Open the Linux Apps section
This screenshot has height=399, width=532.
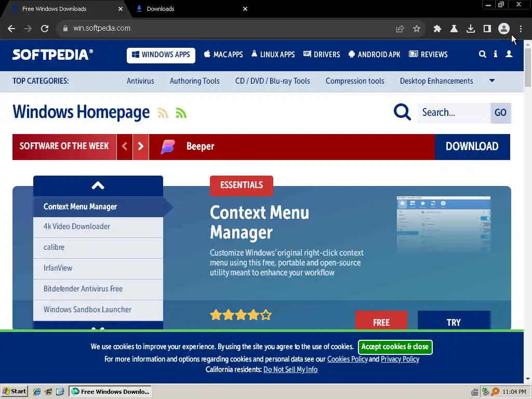(x=273, y=54)
